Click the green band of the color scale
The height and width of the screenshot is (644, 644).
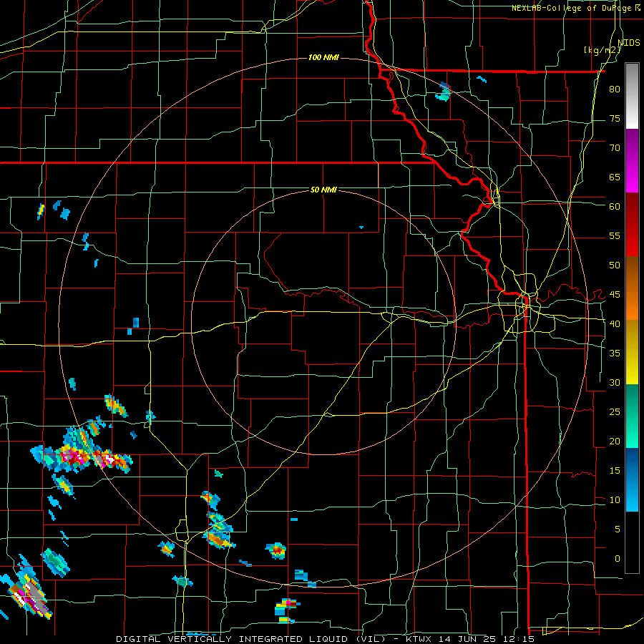tap(632, 416)
